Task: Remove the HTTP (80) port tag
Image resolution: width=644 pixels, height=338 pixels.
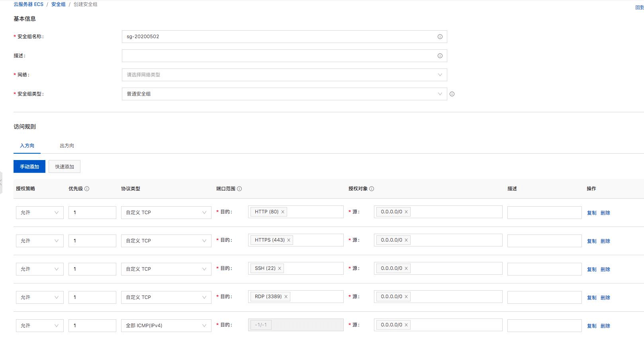Action: tap(283, 212)
